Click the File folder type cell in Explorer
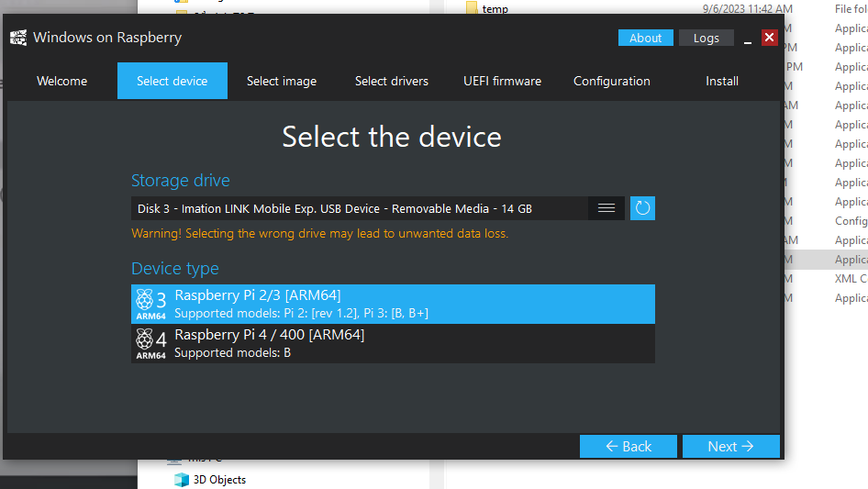Viewport: 868px width, 489px height. coord(851,9)
